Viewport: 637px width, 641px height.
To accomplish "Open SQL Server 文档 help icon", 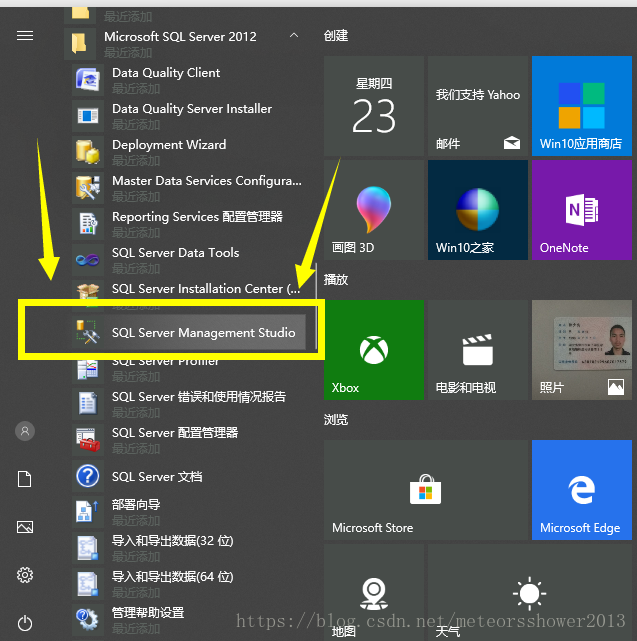I will click(x=87, y=476).
